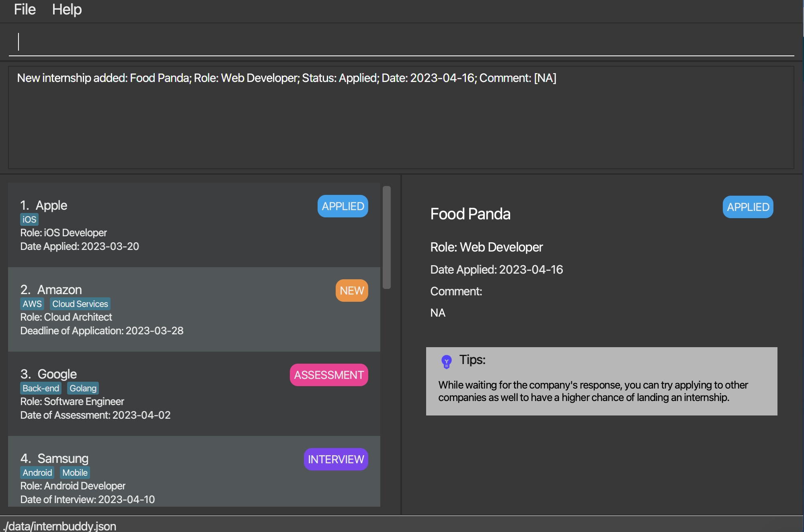Click the APPLIED badge beside Food Panda
Viewport: 804px width, 532px height.
[747, 207]
